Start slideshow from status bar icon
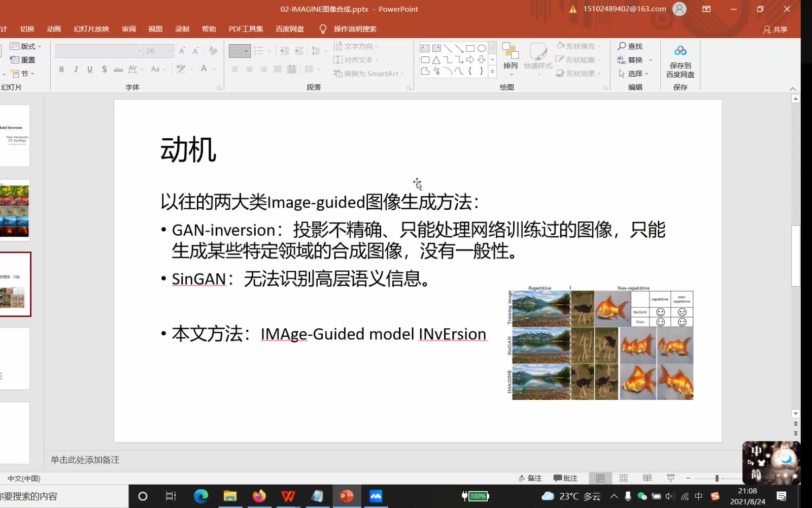 click(670, 478)
